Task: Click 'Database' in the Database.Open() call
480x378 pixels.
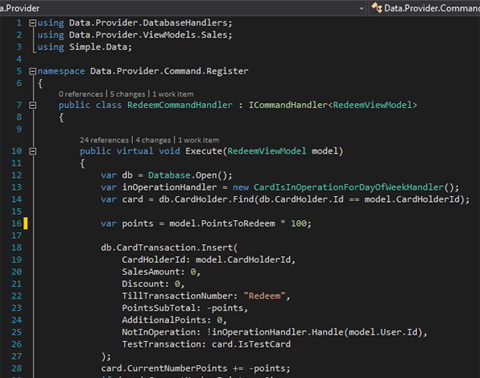Action: pyautogui.click(x=169, y=175)
